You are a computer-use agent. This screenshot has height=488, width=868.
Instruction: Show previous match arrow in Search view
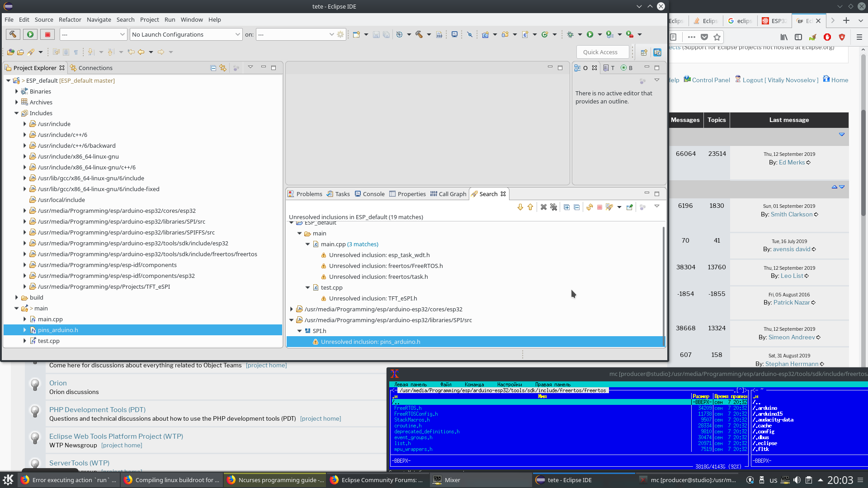(x=530, y=207)
